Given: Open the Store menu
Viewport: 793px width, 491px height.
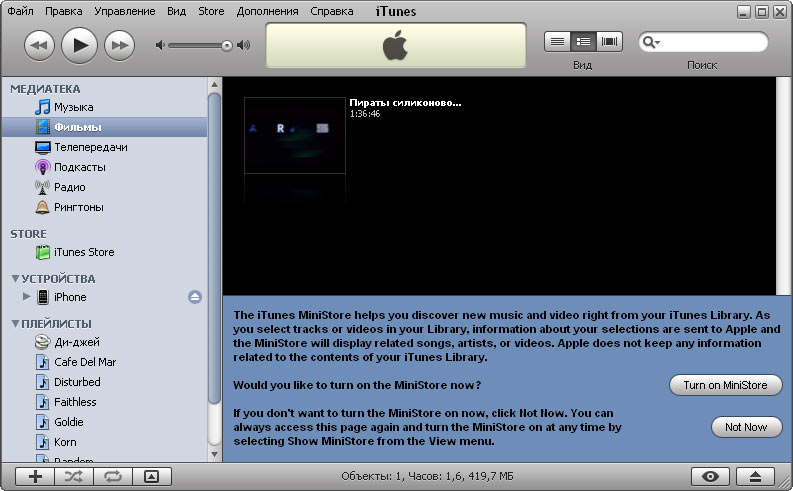Looking at the screenshot, I should pos(211,11).
